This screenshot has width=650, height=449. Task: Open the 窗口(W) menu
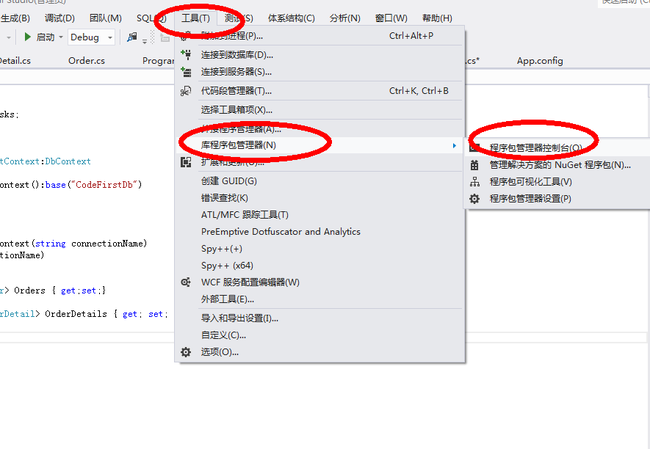tap(391, 18)
